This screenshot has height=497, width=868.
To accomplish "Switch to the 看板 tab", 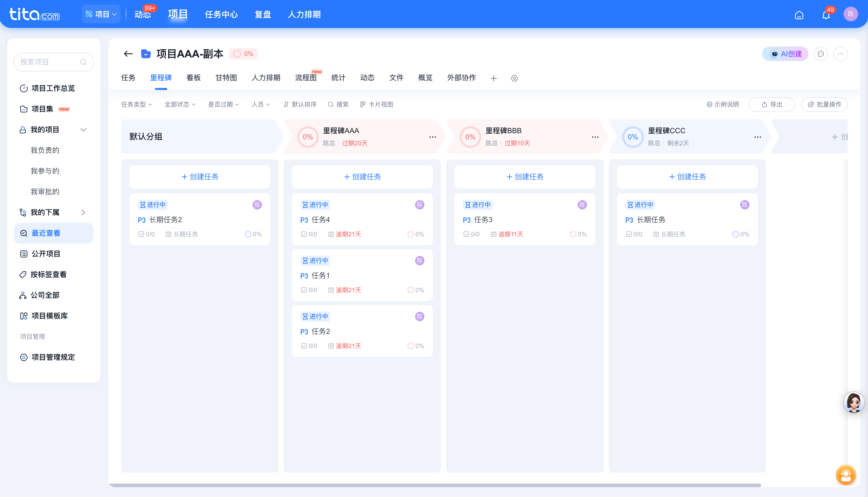I will click(x=193, y=78).
